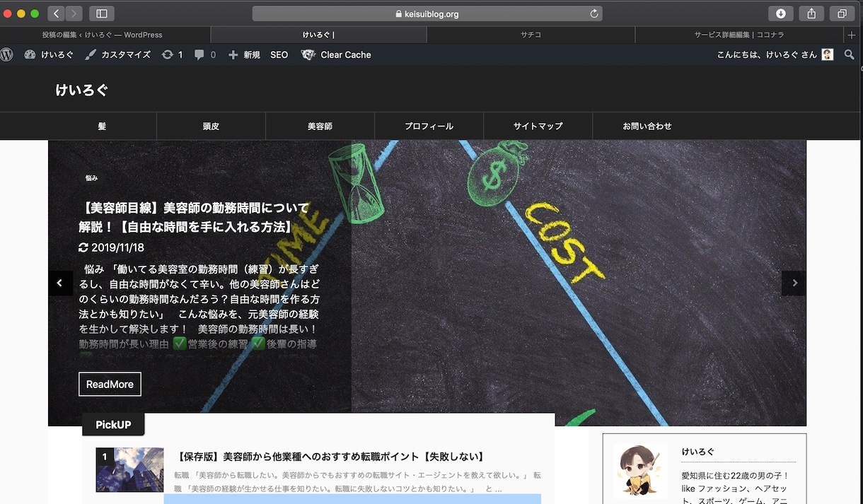Image resolution: width=863 pixels, height=504 pixels.
Task: Clear the cache via Clear Cache
Action: click(336, 54)
